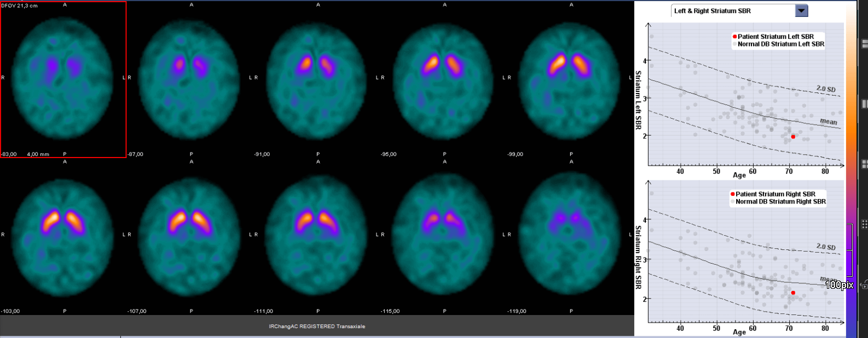Image resolution: width=868 pixels, height=338 pixels.
Task: Click the 100pix scale marker
Action: point(838,285)
